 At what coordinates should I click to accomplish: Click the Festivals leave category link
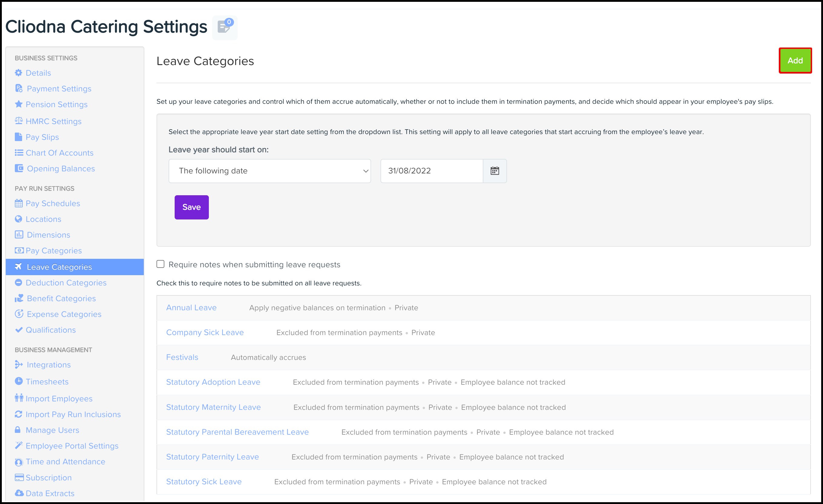pos(182,357)
